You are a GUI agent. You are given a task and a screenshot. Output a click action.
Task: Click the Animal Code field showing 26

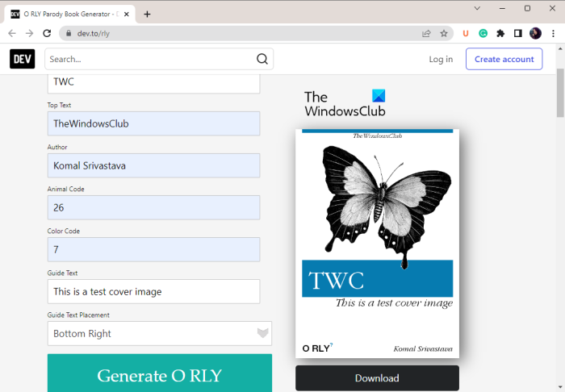(154, 208)
